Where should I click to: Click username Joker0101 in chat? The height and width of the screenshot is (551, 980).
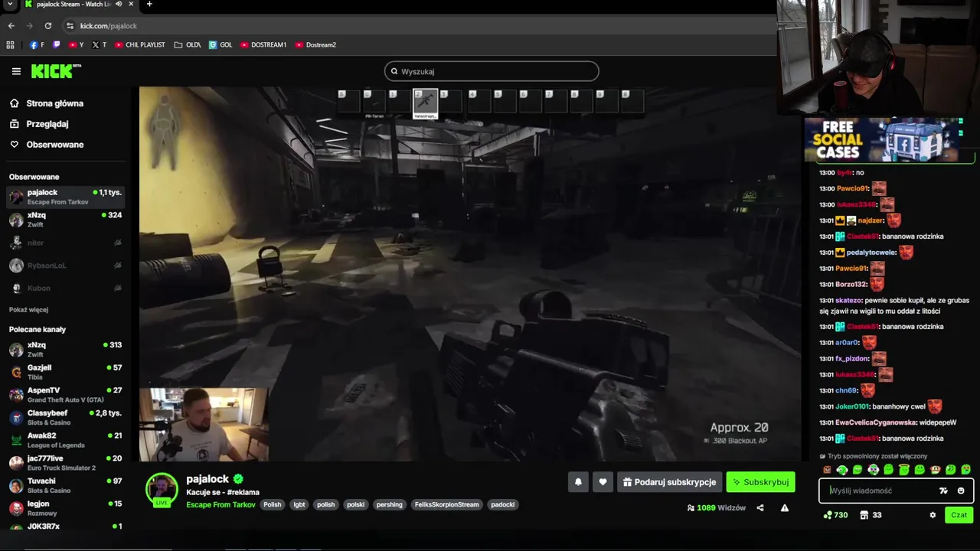tap(851, 406)
